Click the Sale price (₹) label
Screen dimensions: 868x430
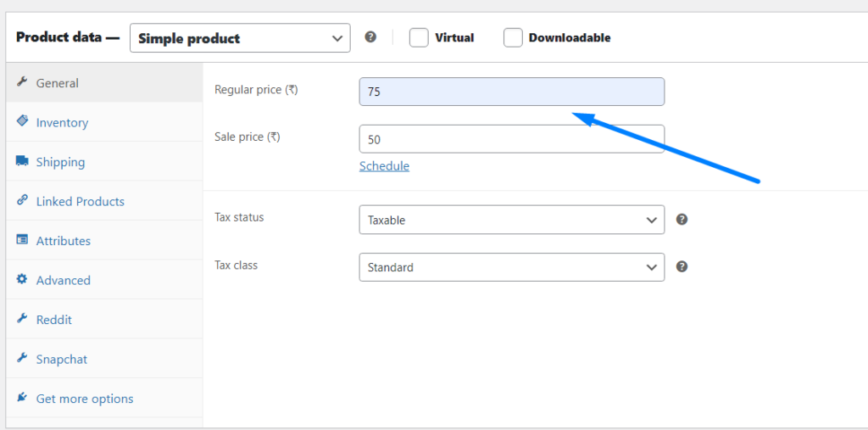tap(248, 137)
